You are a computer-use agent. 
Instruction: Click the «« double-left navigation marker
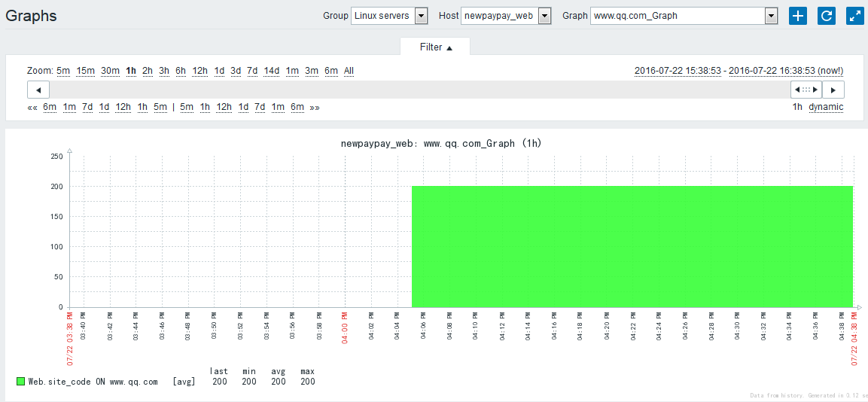[32, 107]
